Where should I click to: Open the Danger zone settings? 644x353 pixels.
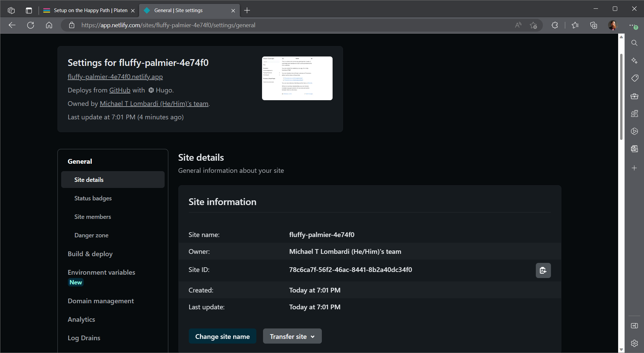click(91, 235)
